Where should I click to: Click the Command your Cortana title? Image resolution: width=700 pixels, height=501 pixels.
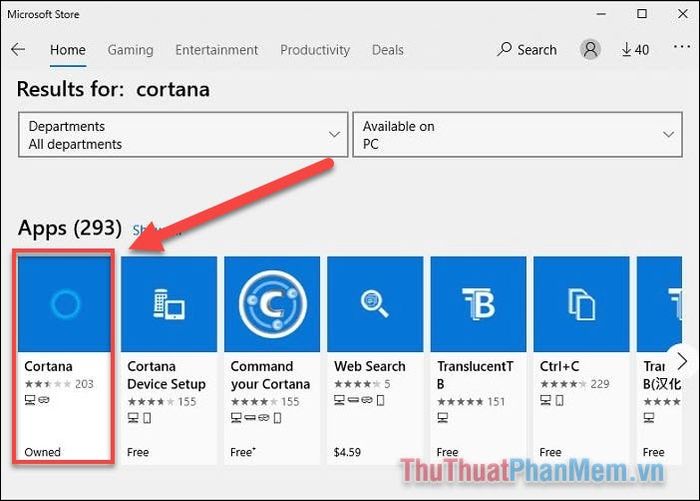click(270, 375)
